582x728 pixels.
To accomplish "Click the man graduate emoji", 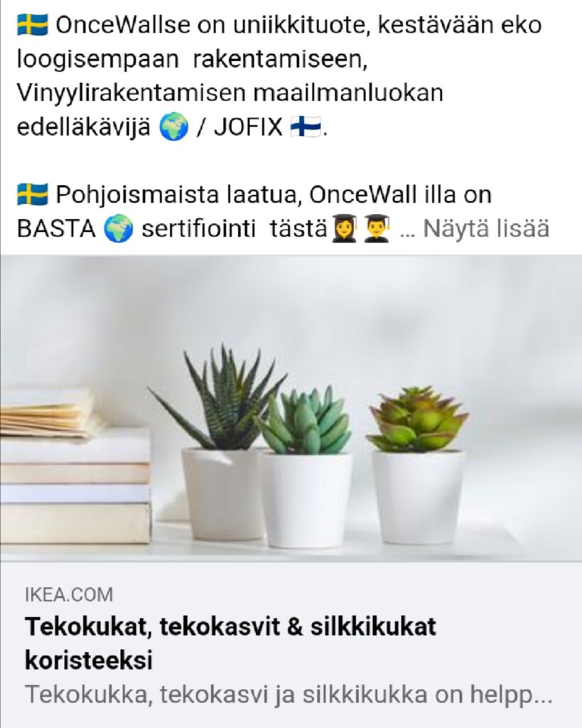I will click(377, 228).
